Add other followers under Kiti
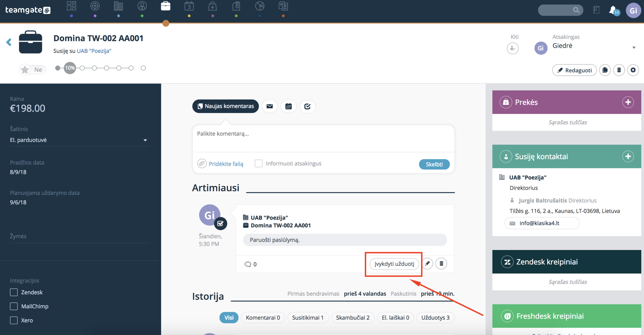The height and width of the screenshot is (335, 644). pos(512,48)
